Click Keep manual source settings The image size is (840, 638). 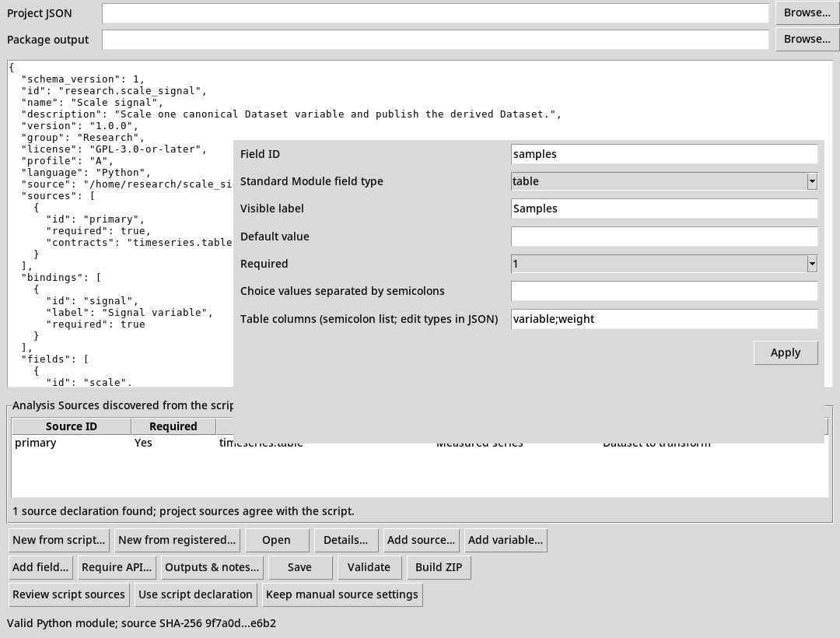click(x=342, y=595)
